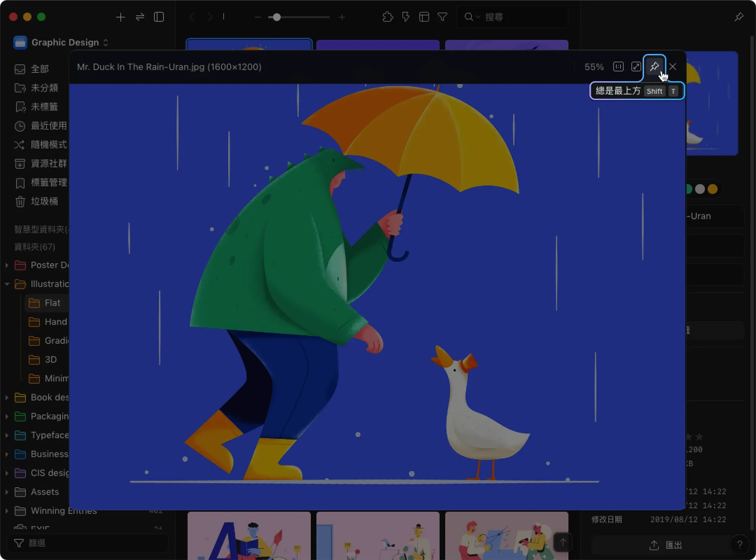Viewport: 756px width, 560px height.
Task: Click the zoom in plus icon
Action: point(342,17)
